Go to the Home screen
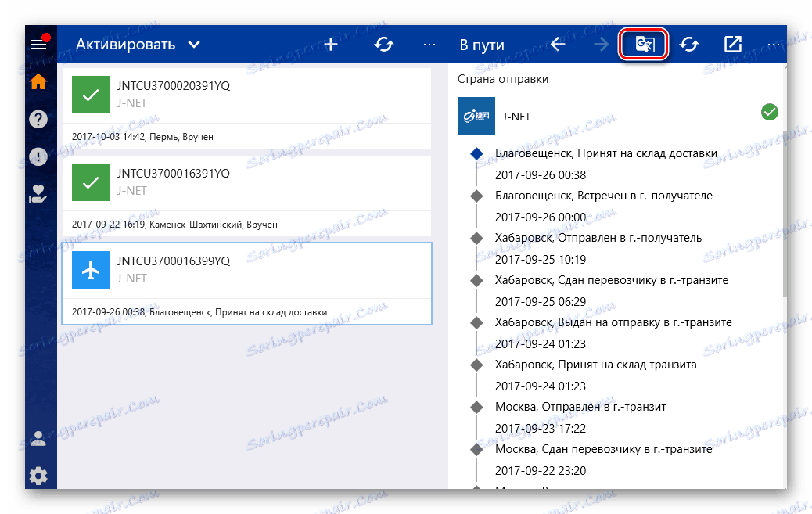This screenshot has height=514, width=812. [38, 81]
